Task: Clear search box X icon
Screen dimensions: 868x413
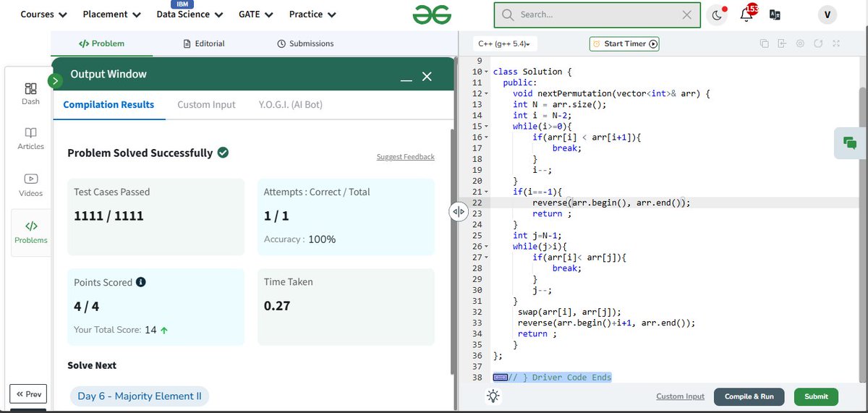Action: [x=686, y=14]
